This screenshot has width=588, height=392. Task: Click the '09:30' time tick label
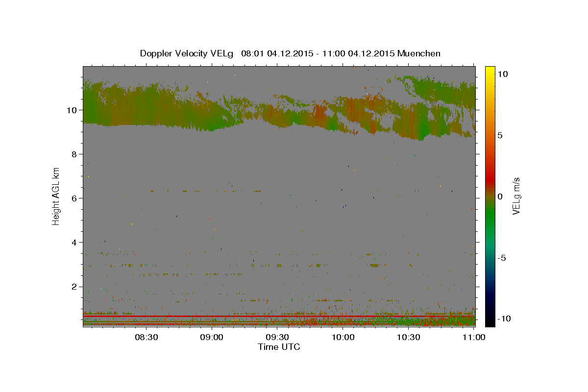[277, 337]
